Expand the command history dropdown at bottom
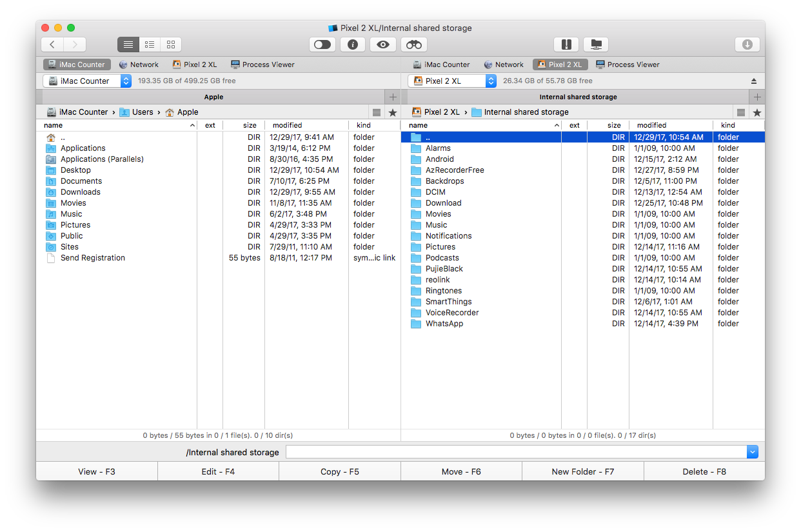The image size is (801, 532). (752, 451)
